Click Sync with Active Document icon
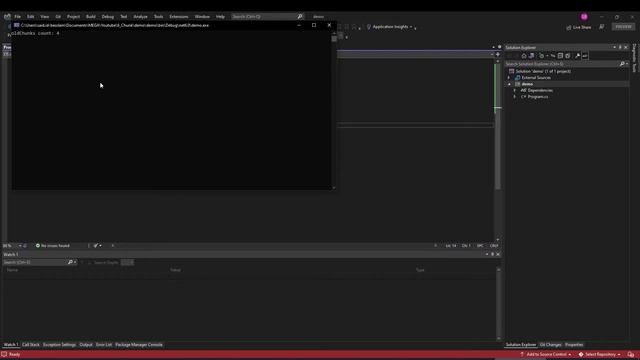This screenshot has height=360, width=640. coord(553,56)
